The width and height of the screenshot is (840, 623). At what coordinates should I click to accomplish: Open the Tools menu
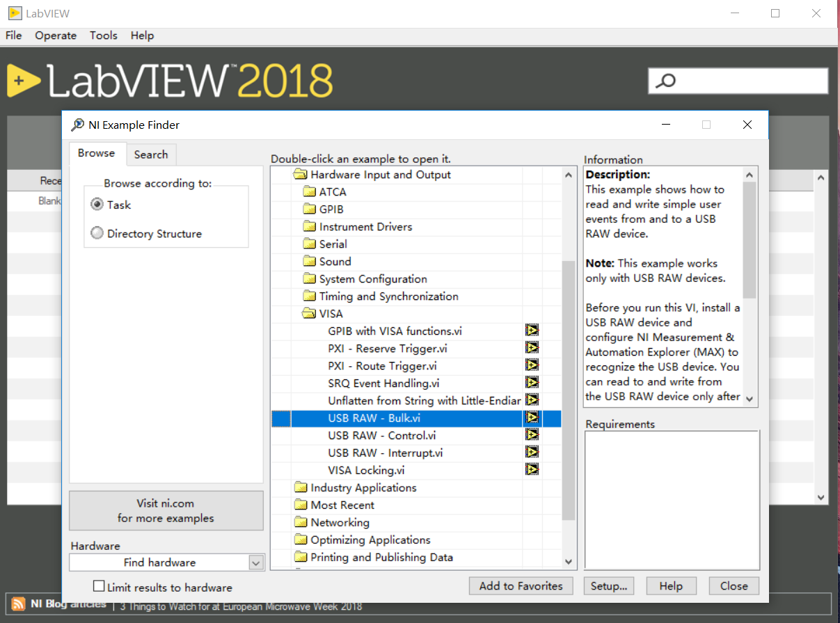(x=103, y=35)
